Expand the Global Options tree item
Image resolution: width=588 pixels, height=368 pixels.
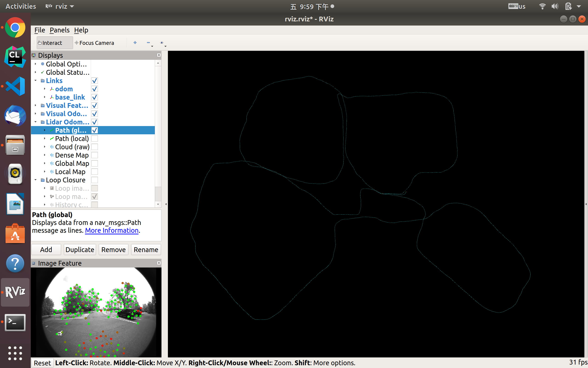tap(35, 64)
